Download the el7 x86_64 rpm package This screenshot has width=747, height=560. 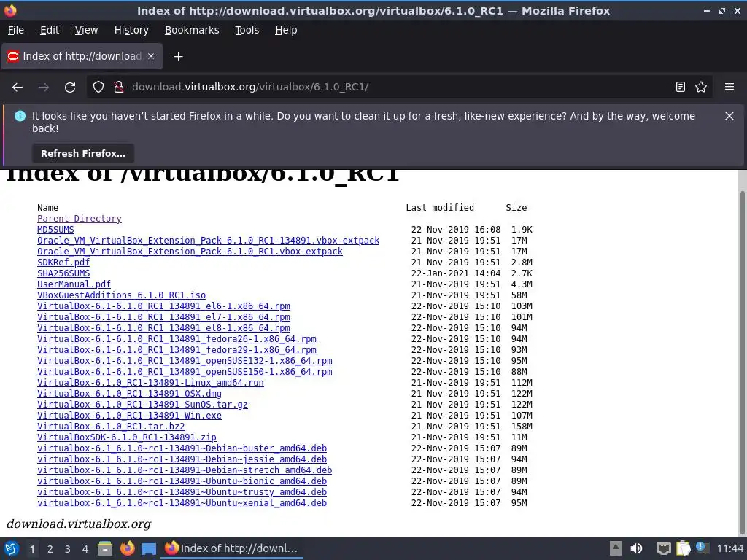tap(163, 317)
